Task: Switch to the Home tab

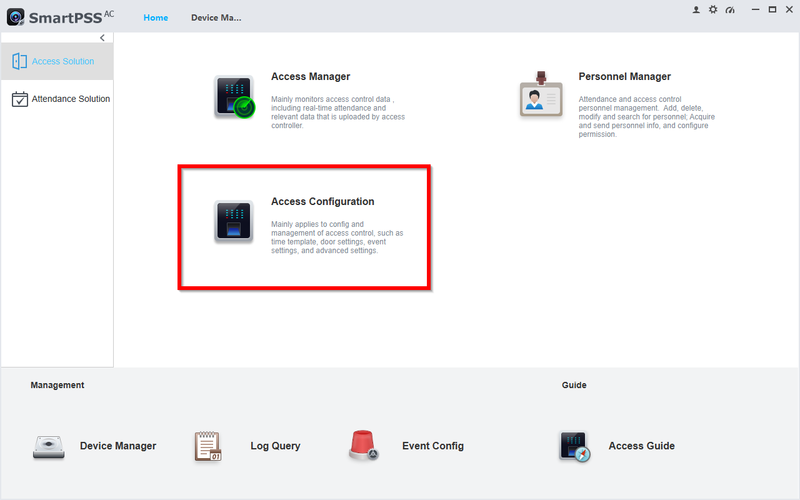Action: [x=156, y=18]
